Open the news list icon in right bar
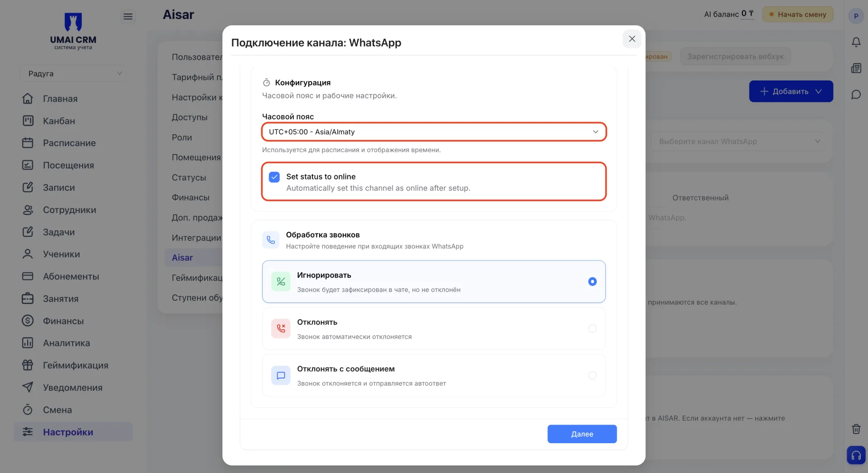This screenshot has width=868, height=473. point(856,68)
